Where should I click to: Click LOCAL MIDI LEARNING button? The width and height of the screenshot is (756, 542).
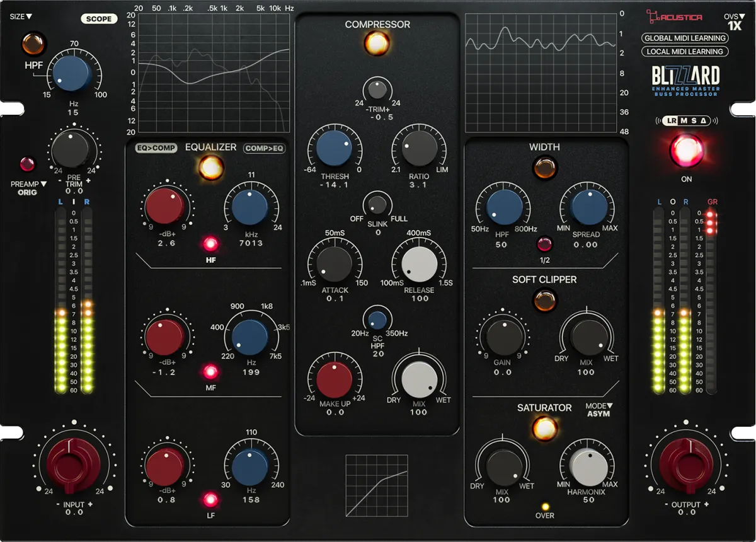click(685, 52)
